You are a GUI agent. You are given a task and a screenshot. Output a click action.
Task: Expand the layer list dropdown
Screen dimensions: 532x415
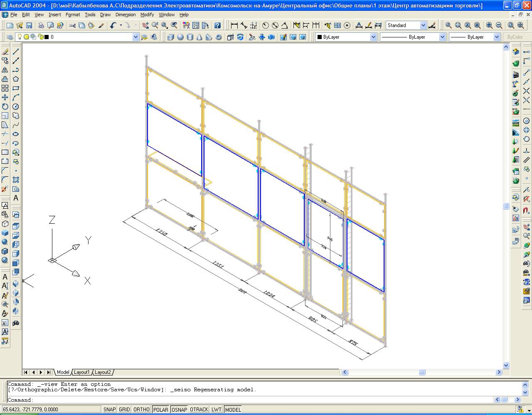(x=135, y=37)
